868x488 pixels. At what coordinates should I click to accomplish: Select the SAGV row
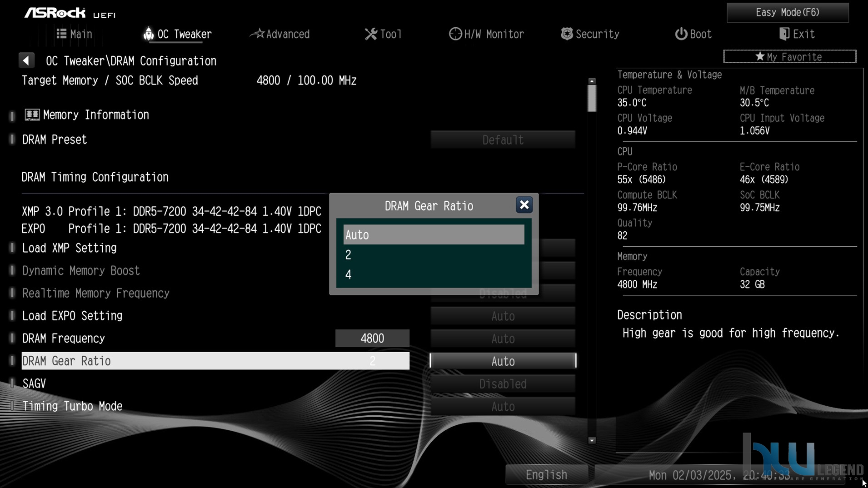pos(34,383)
